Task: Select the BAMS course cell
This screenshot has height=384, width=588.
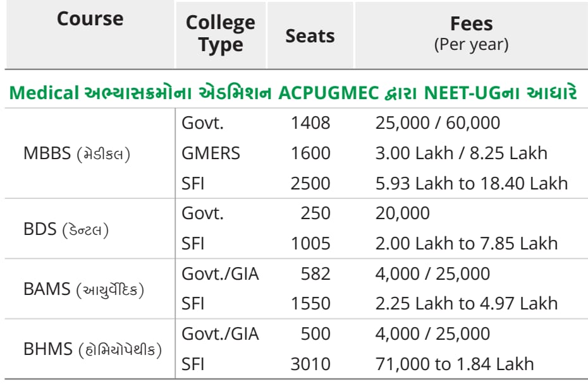Action: point(83,289)
